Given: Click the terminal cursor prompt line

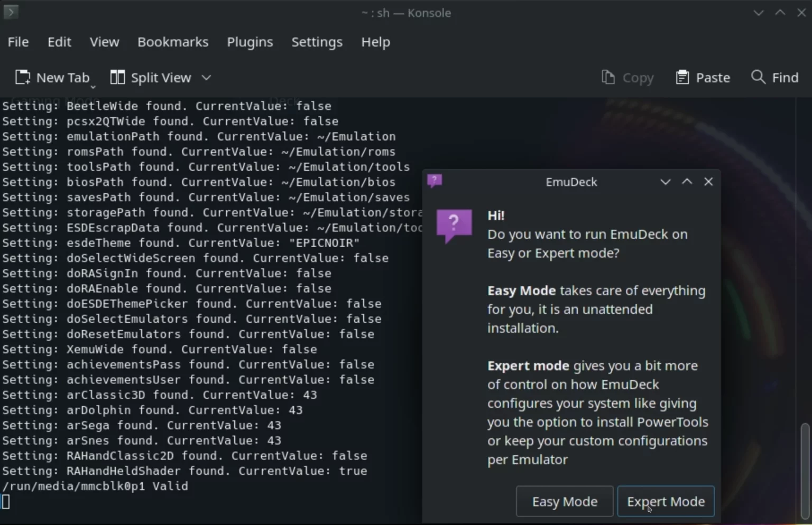Looking at the screenshot, I should tap(6, 501).
